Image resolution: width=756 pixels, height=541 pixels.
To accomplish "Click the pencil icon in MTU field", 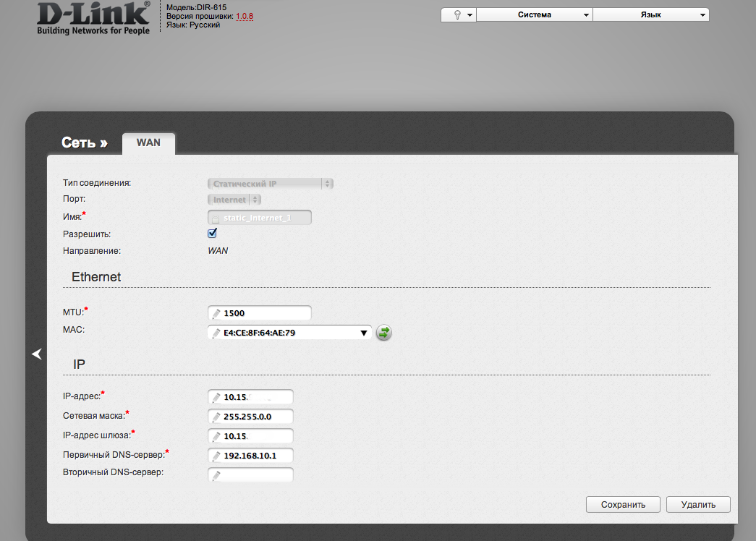I will 216,314.
